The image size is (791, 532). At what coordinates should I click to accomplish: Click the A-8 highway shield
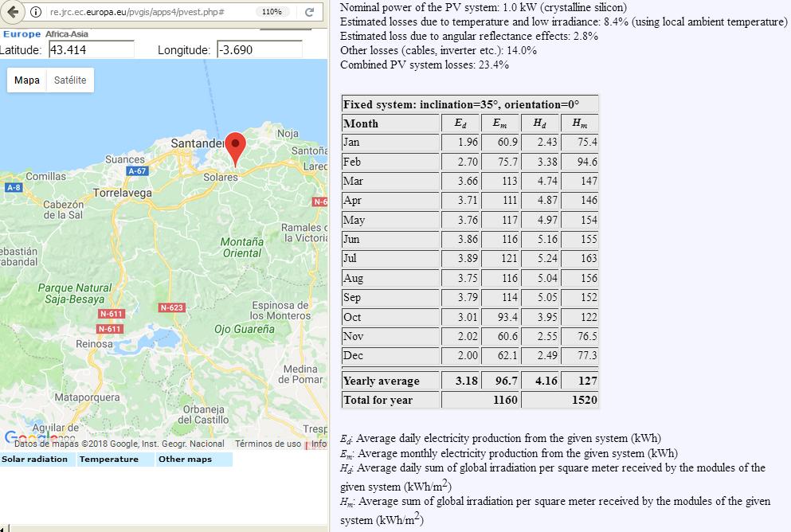click(x=14, y=188)
